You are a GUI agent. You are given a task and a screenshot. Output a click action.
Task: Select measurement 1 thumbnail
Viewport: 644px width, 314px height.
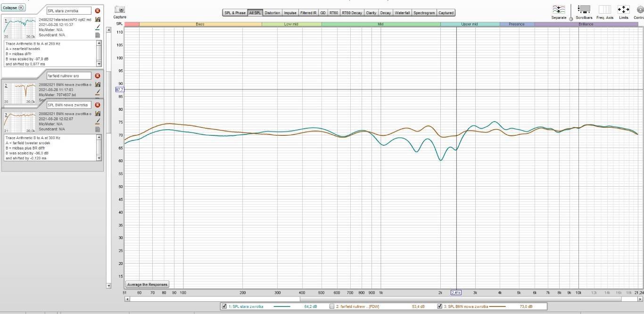(20, 27)
